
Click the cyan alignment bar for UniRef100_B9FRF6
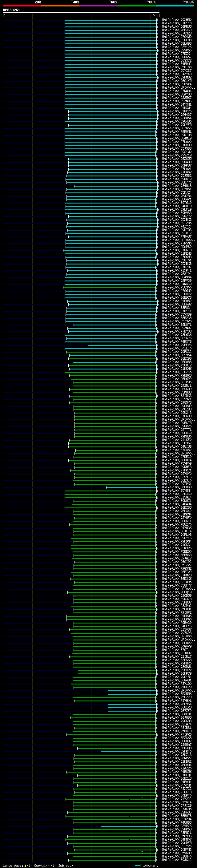coord(129,751)
